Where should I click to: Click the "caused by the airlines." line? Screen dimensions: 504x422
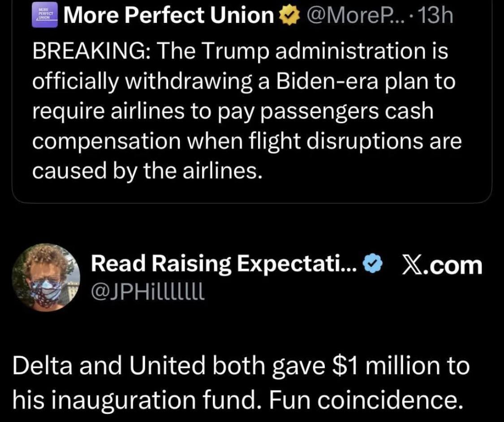pyautogui.click(x=146, y=169)
